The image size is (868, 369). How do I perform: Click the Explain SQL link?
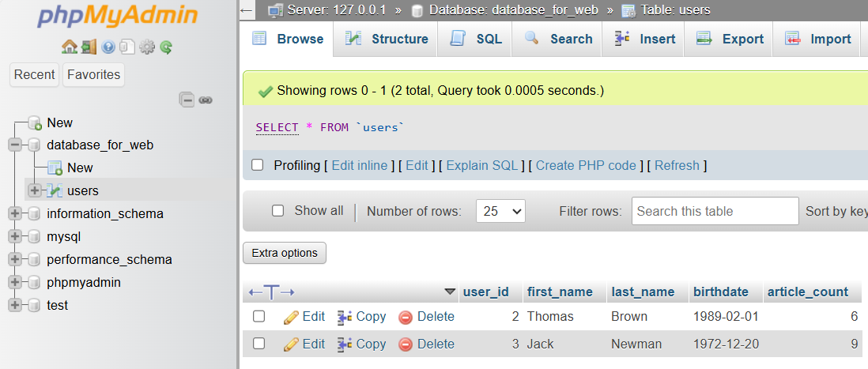(482, 165)
